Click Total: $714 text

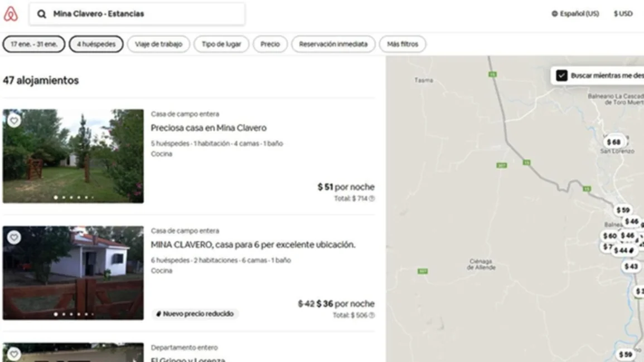point(351,199)
